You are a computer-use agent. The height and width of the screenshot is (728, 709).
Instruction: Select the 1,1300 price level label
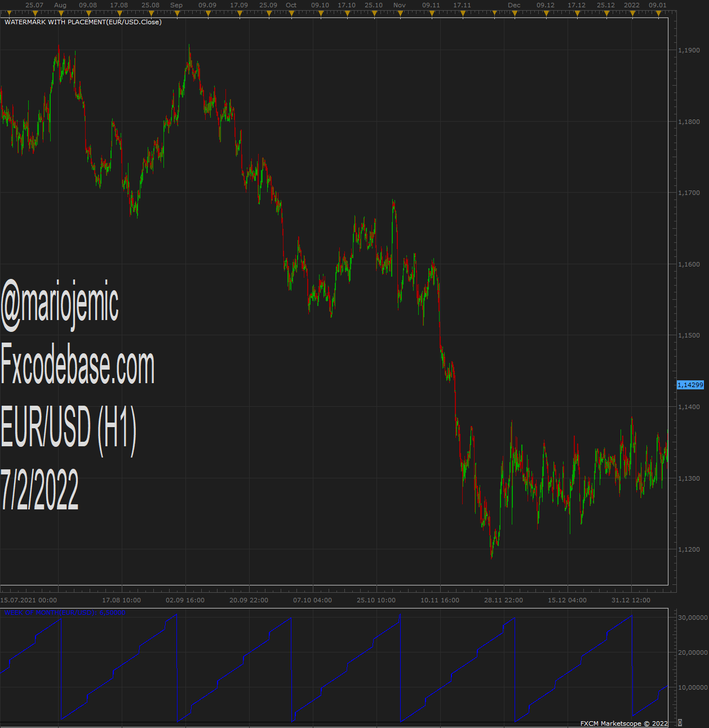pos(689,478)
